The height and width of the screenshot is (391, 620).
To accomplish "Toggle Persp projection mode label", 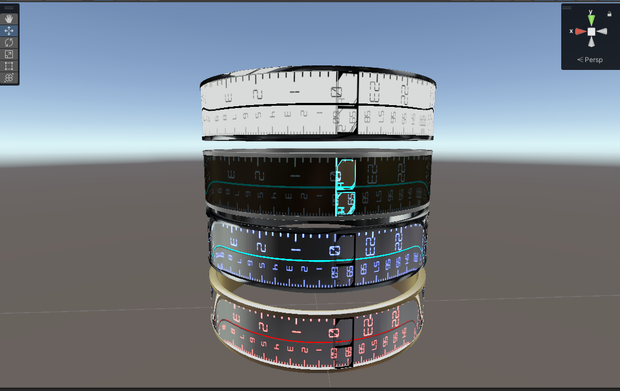I will point(590,60).
